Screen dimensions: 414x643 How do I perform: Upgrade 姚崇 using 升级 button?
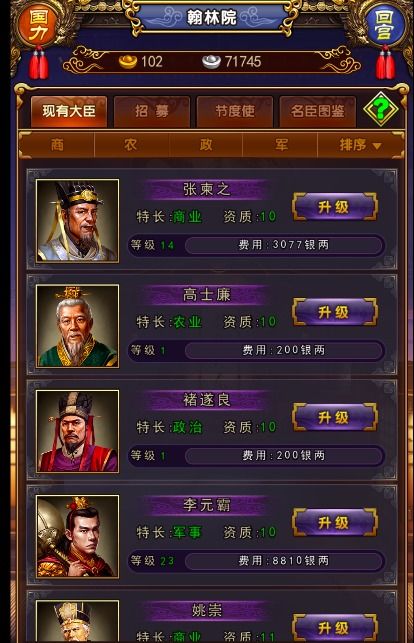(334, 628)
